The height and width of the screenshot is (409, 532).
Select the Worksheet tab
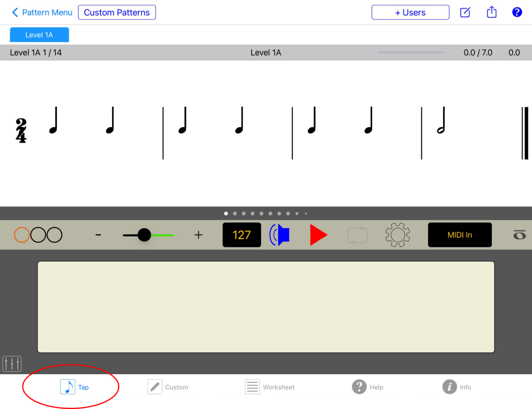pos(270,387)
